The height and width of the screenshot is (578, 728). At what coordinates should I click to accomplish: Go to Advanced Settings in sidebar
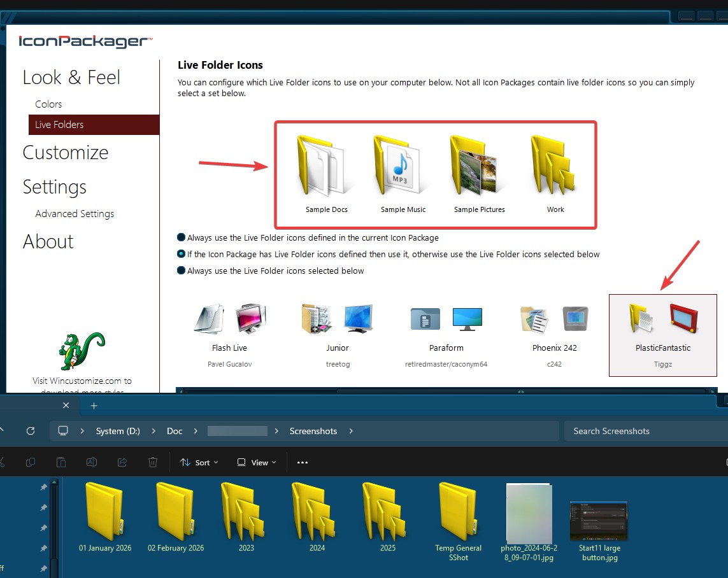click(75, 214)
